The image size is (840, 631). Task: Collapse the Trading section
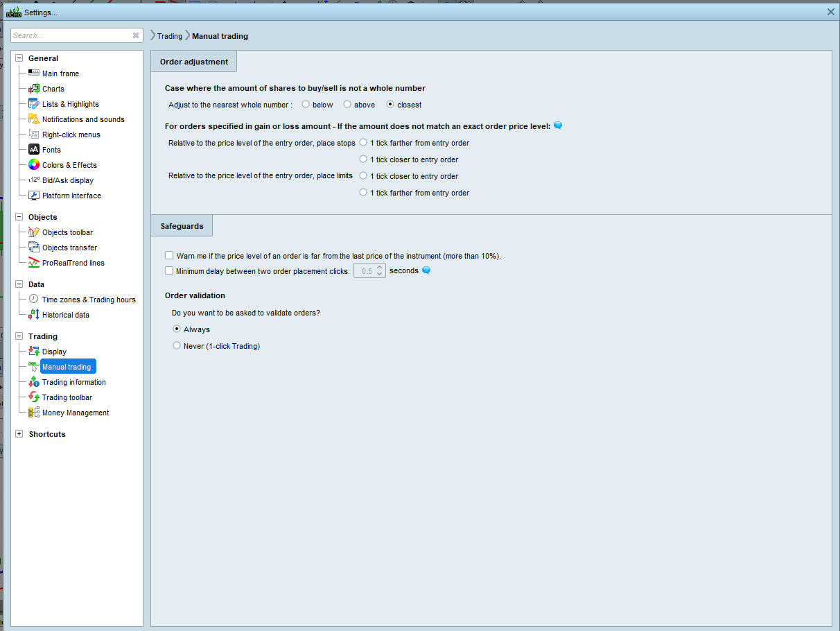point(19,336)
